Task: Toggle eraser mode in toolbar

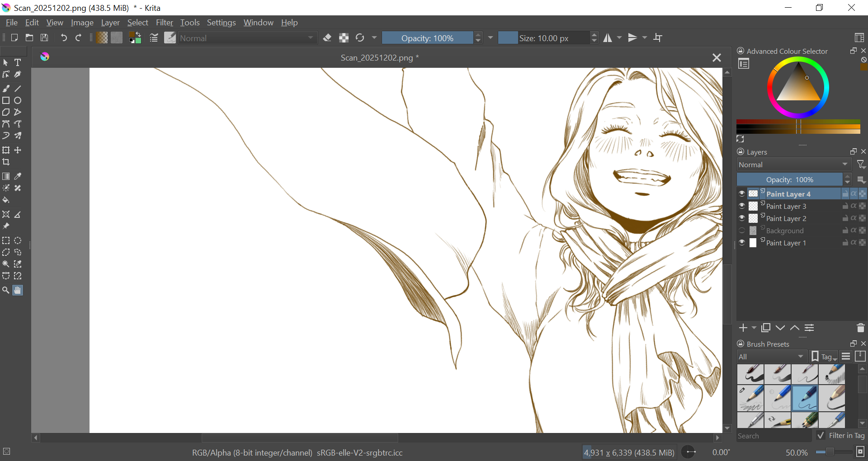Action: click(327, 38)
